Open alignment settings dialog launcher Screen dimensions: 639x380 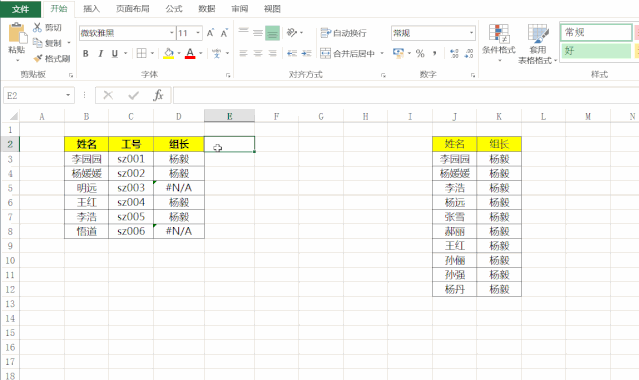383,75
